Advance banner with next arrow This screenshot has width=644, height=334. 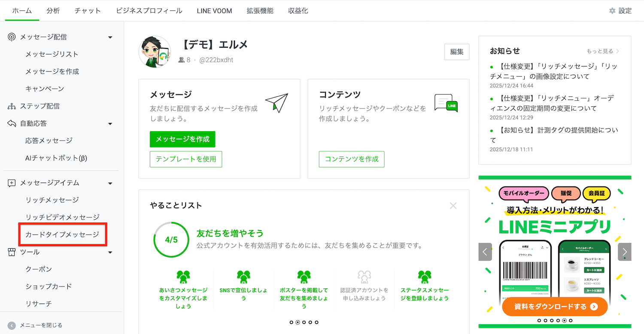coord(624,252)
